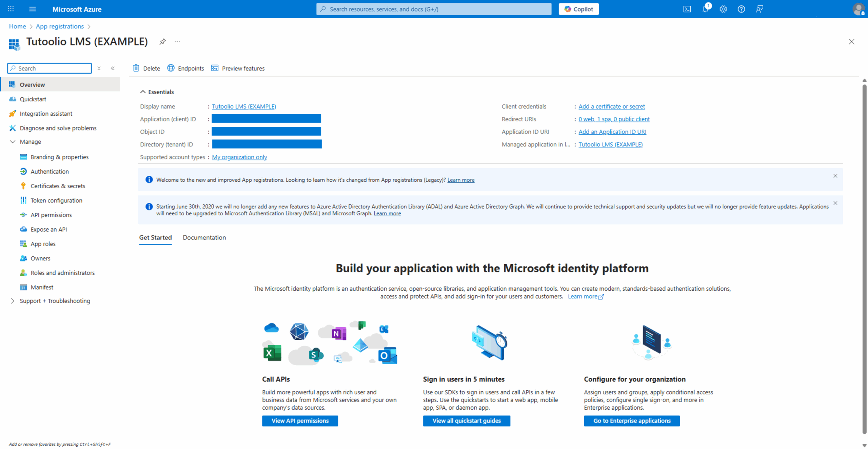
Task: Switch to the Documentation tab
Action: pyautogui.click(x=204, y=237)
